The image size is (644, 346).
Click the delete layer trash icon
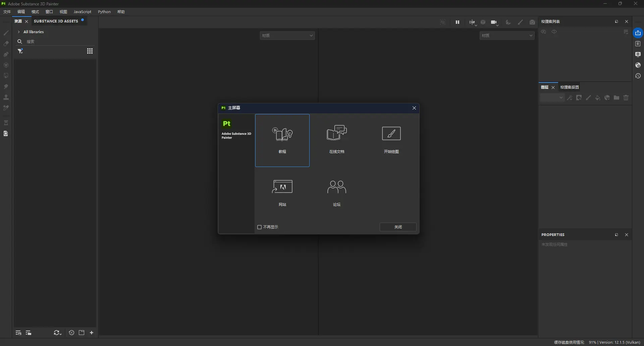626,98
